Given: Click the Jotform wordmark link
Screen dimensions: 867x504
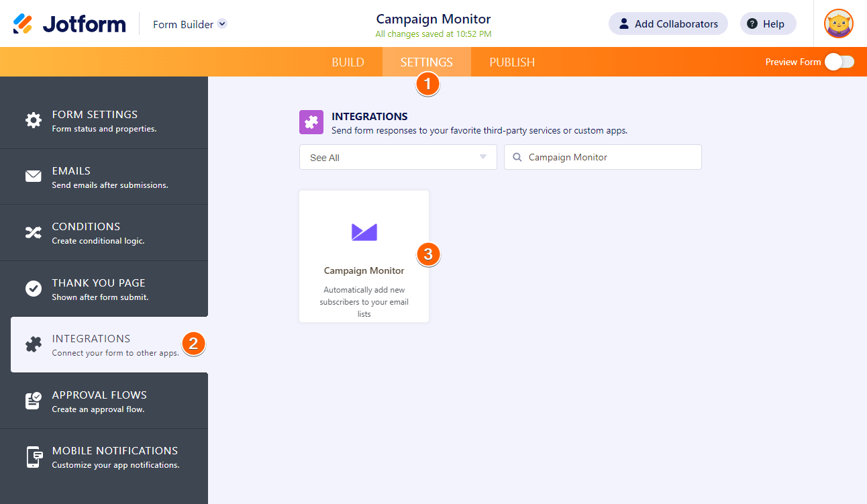Looking at the screenshot, I should pos(84,24).
